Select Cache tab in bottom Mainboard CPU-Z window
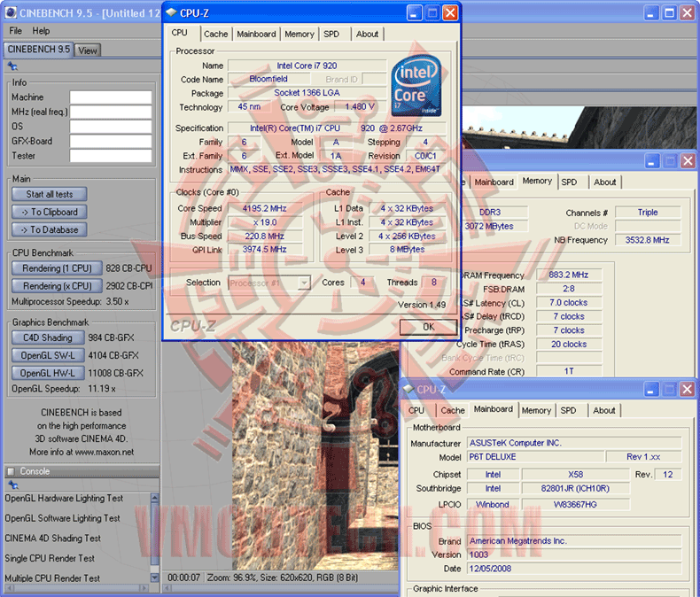This screenshot has width=700, height=597. pos(453,410)
